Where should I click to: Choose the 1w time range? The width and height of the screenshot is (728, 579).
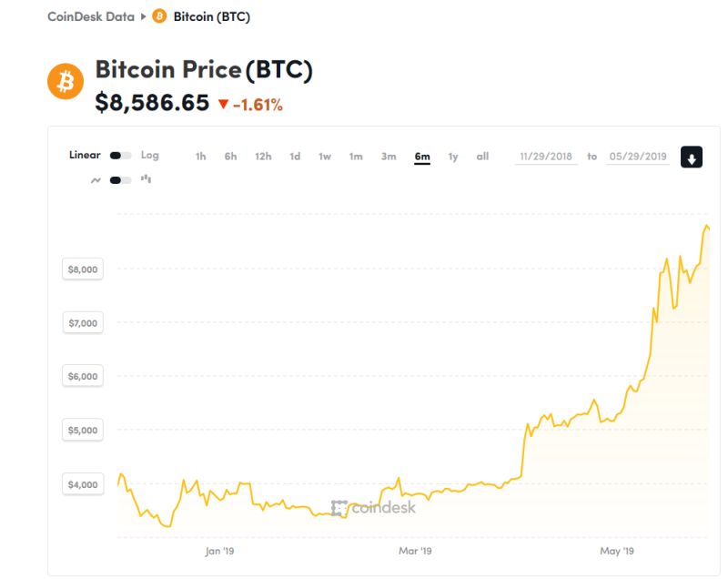tap(325, 157)
